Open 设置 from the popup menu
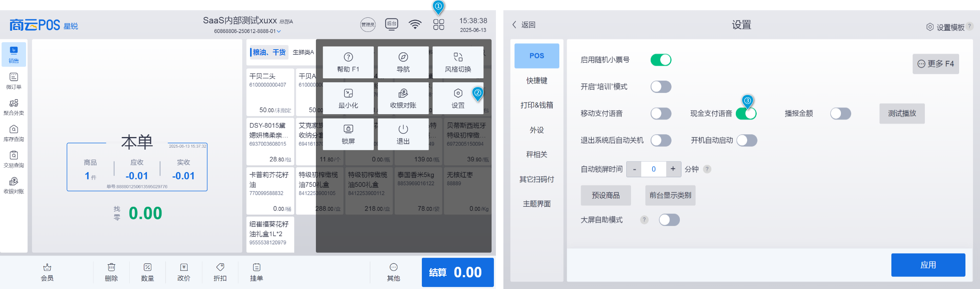The height and width of the screenshot is (289, 980). (458, 98)
